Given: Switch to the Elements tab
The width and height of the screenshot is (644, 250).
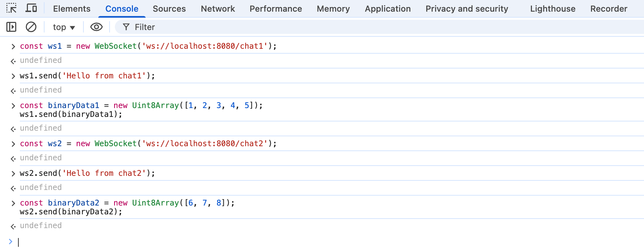Looking at the screenshot, I should click(x=72, y=9).
